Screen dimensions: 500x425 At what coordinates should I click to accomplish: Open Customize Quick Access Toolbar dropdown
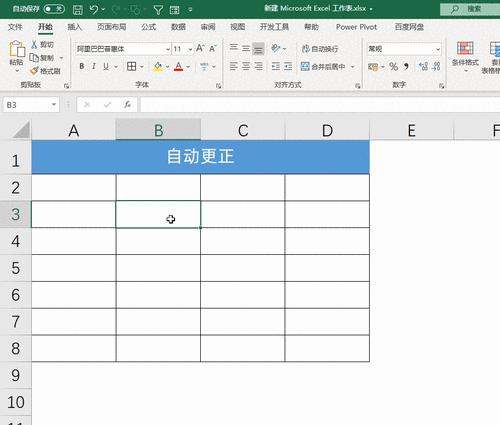pyautogui.click(x=190, y=10)
